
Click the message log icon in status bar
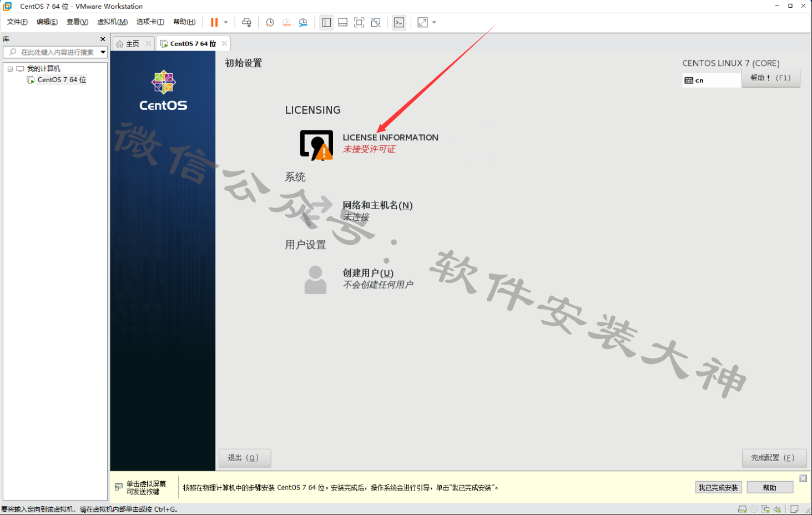point(794,509)
